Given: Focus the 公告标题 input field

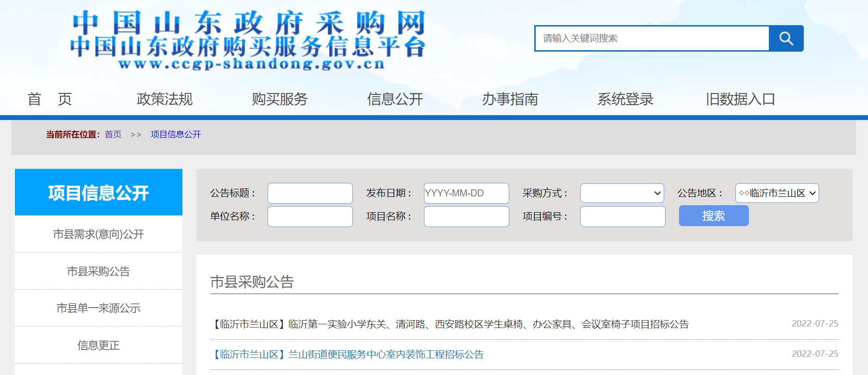Looking at the screenshot, I should click(x=310, y=193).
